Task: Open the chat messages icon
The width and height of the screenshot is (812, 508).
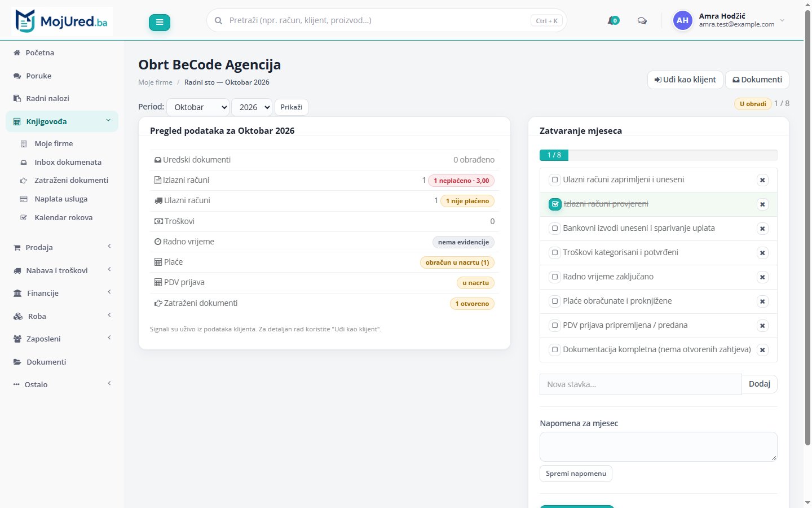Action: click(642, 21)
